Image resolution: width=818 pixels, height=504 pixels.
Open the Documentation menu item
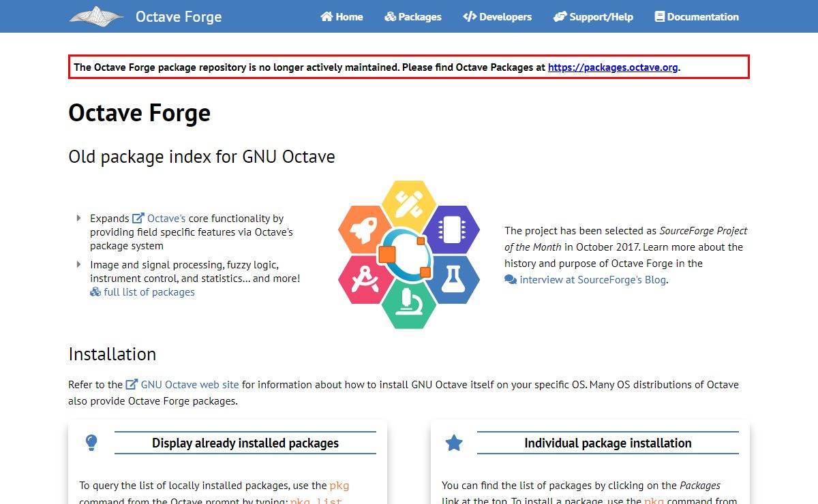(697, 17)
